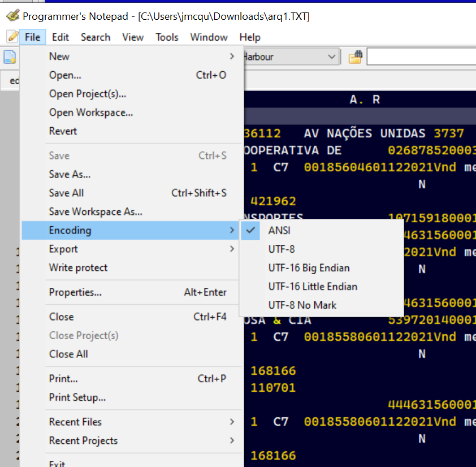
Task: Select Print Setup... menu entry
Action: [77, 397]
